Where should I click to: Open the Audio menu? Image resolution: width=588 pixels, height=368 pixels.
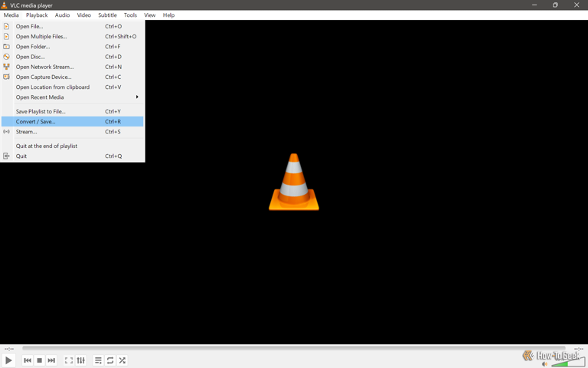(x=62, y=15)
